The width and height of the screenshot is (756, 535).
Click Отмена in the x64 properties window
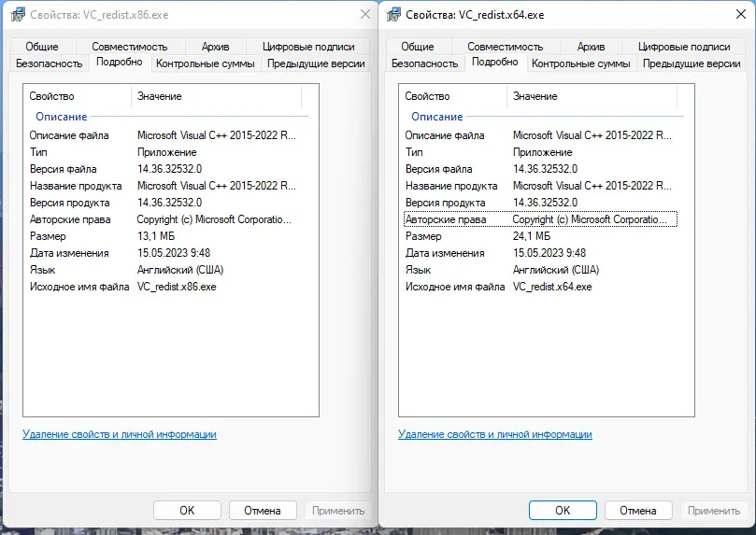(x=638, y=511)
